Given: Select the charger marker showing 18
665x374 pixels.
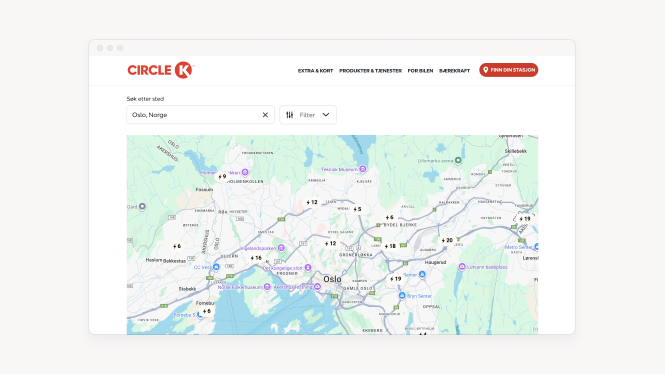Looking at the screenshot, I should click(x=390, y=246).
